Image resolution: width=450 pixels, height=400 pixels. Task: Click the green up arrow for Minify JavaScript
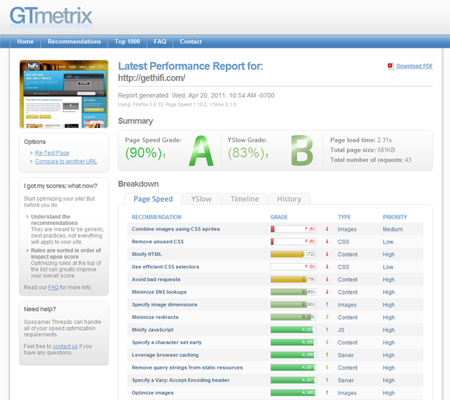(x=327, y=330)
